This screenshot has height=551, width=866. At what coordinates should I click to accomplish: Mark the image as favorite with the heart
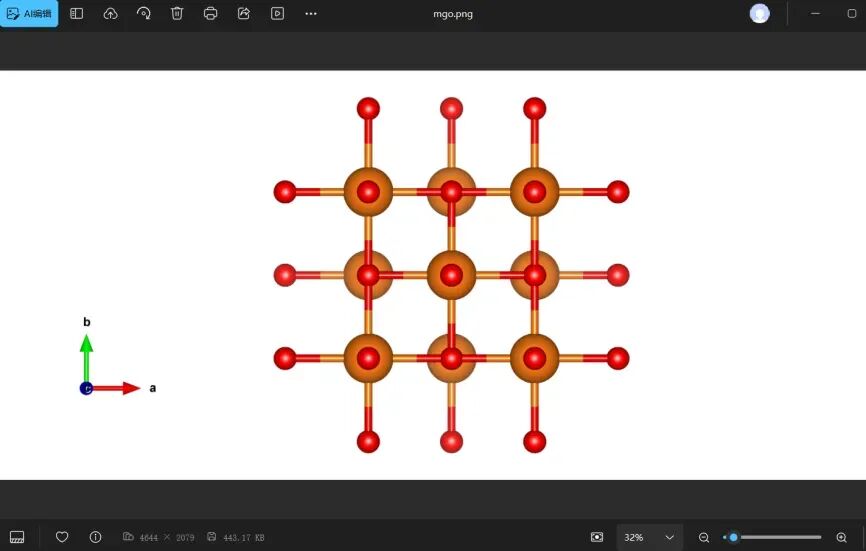point(62,537)
